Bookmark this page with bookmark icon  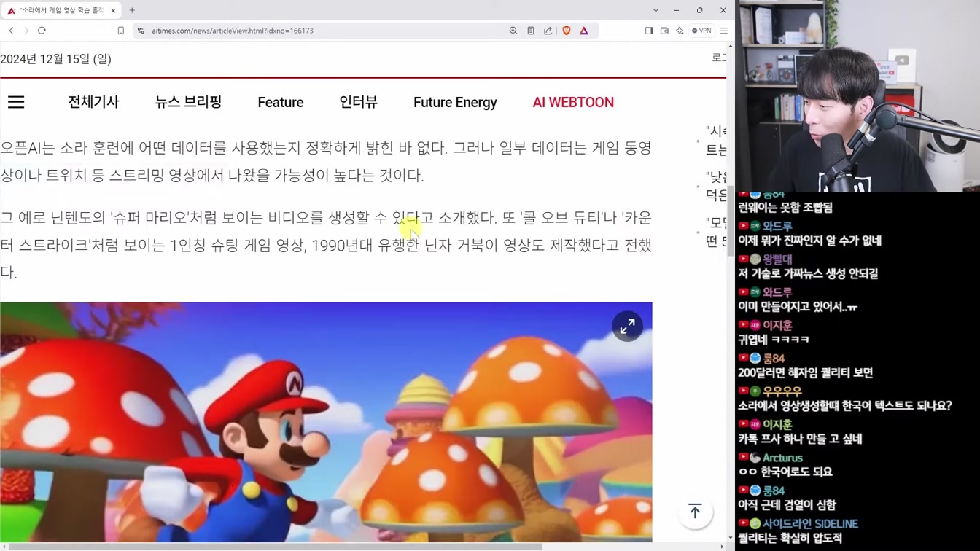(x=121, y=31)
